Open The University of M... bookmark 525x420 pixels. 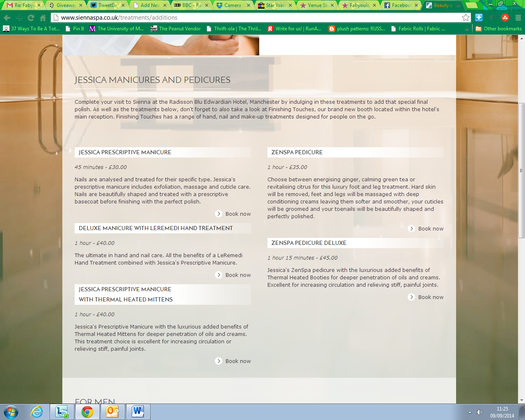click(116, 29)
